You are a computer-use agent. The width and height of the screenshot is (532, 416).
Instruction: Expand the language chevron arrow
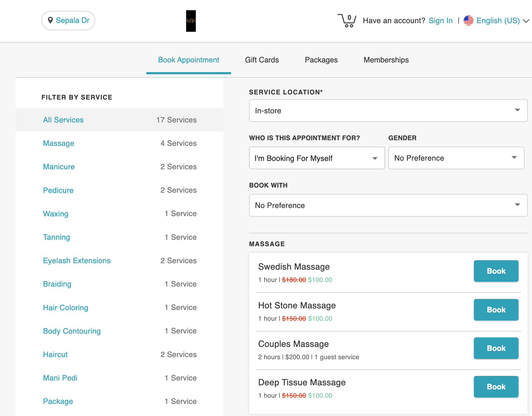pyautogui.click(x=526, y=21)
